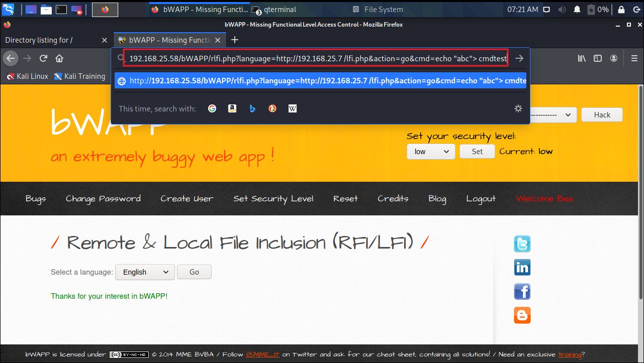Click the Reset menu item
The image size is (644, 363).
[x=345, y=199]
